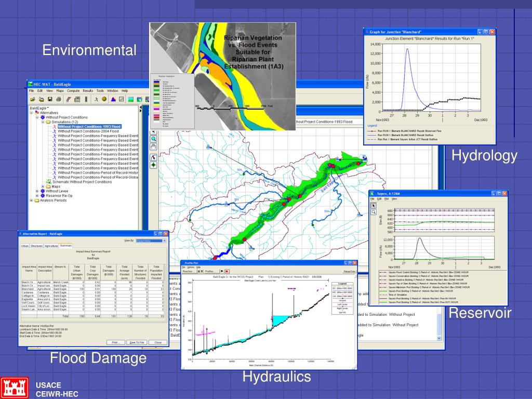
Task: Click the blue map window toolbar icon
Action: point(139,99)
